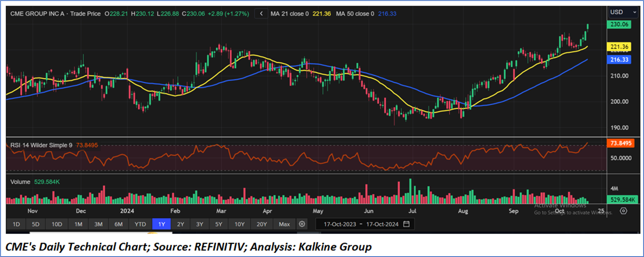This screenshot has height=257, width=644.
Task: Open the USD currency dropdown
Action: pyautogui.click(x=623, y=12)
